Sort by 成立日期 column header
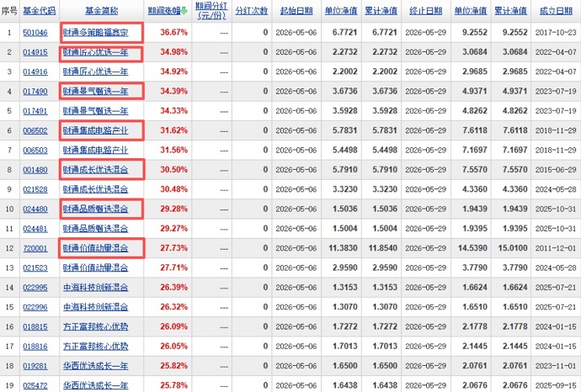 [556, 11]
